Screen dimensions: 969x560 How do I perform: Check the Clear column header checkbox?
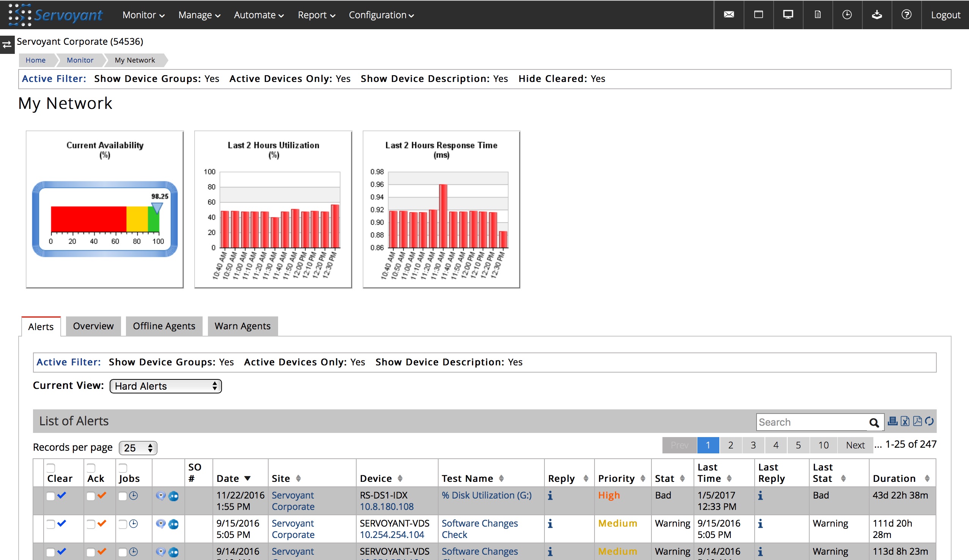coord(51,468)
